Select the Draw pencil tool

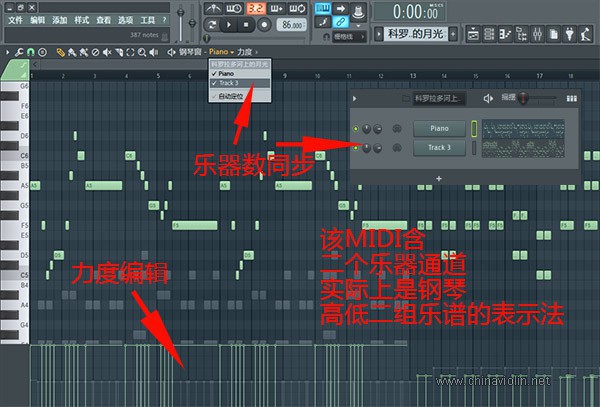[60, 52]
